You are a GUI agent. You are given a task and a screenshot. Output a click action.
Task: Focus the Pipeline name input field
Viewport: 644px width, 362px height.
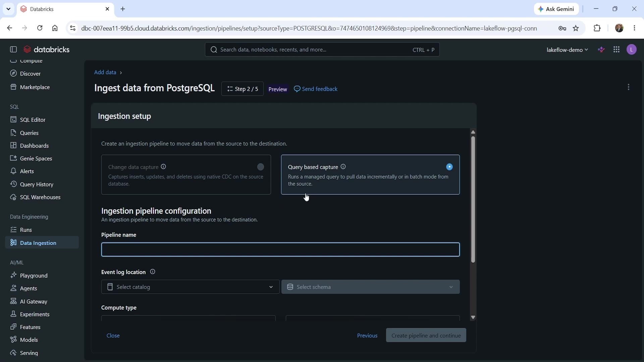coord(280,250)
